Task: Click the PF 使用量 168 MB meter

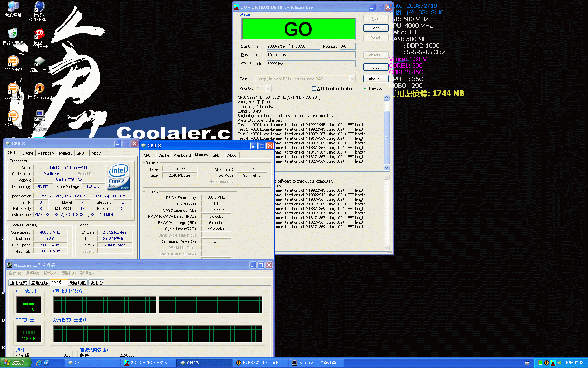Action: tap(29, 333)
